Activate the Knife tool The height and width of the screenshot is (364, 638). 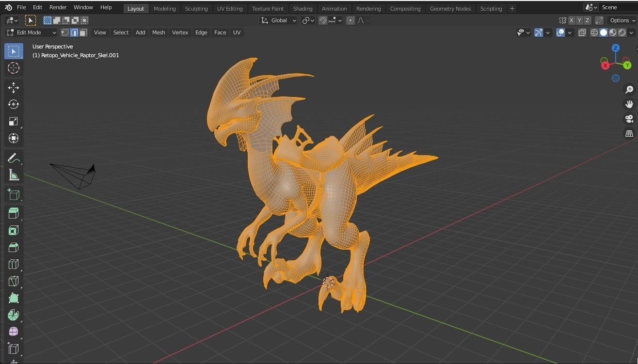coord(13,281)
